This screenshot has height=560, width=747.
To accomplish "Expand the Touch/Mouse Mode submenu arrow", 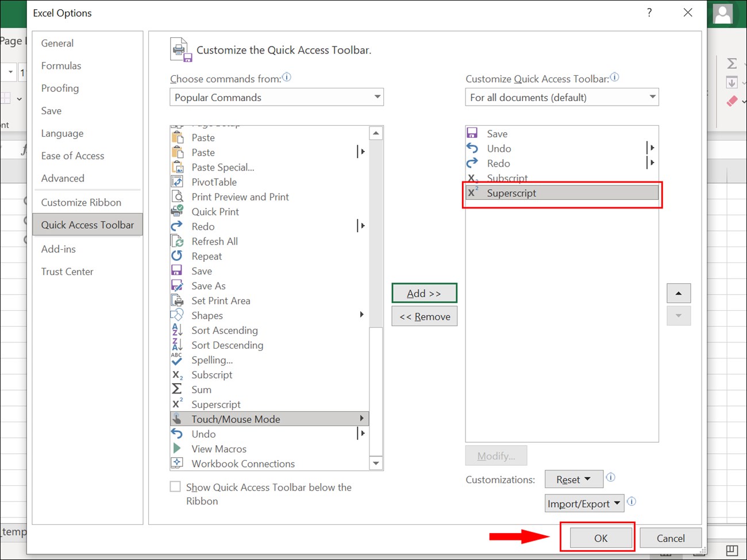I will (x=361, y=419).
